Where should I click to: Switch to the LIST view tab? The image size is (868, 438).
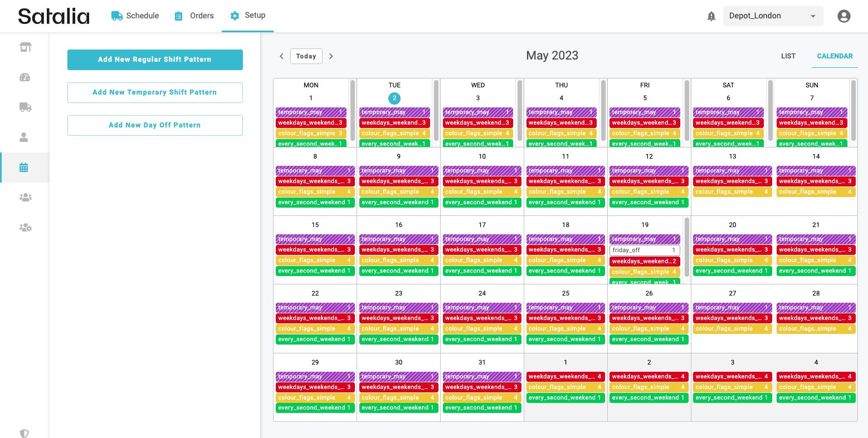tap(788, 56)
